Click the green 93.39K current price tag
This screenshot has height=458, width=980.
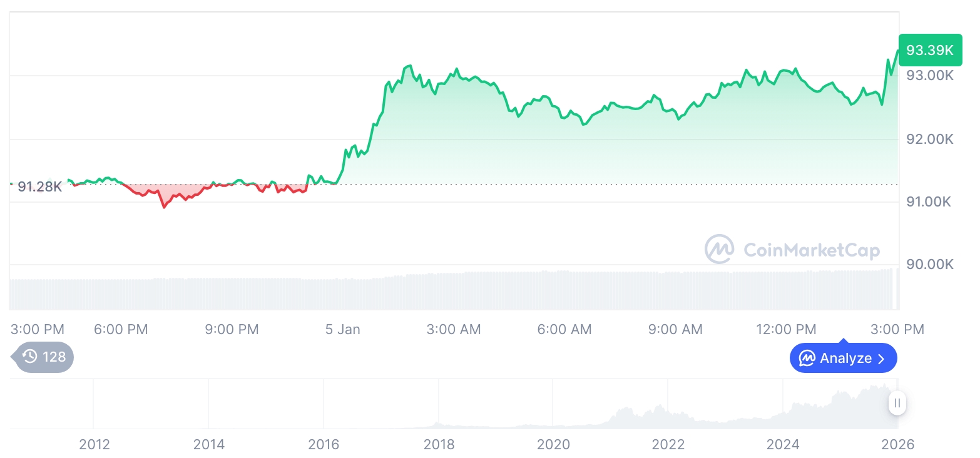tap(929, 50)
